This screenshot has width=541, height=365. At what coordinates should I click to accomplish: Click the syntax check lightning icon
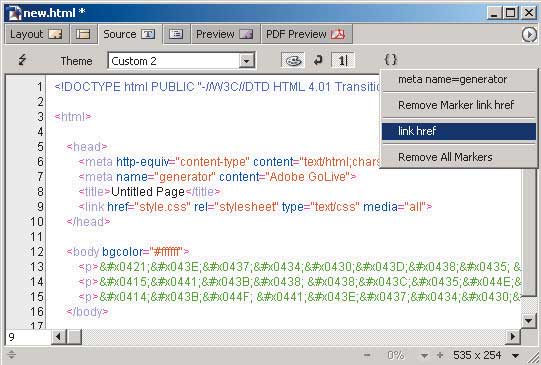coord(23,60)
